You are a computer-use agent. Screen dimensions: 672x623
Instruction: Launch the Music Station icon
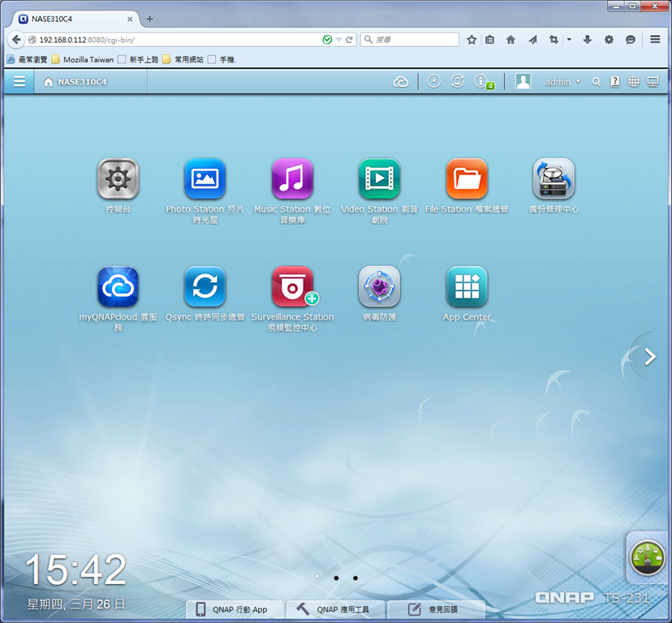point(292,179)
